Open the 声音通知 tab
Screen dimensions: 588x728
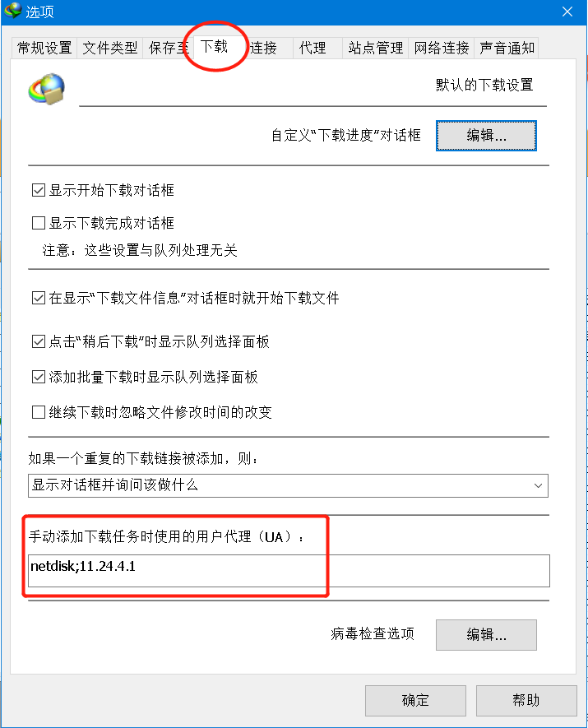point(507,48)
